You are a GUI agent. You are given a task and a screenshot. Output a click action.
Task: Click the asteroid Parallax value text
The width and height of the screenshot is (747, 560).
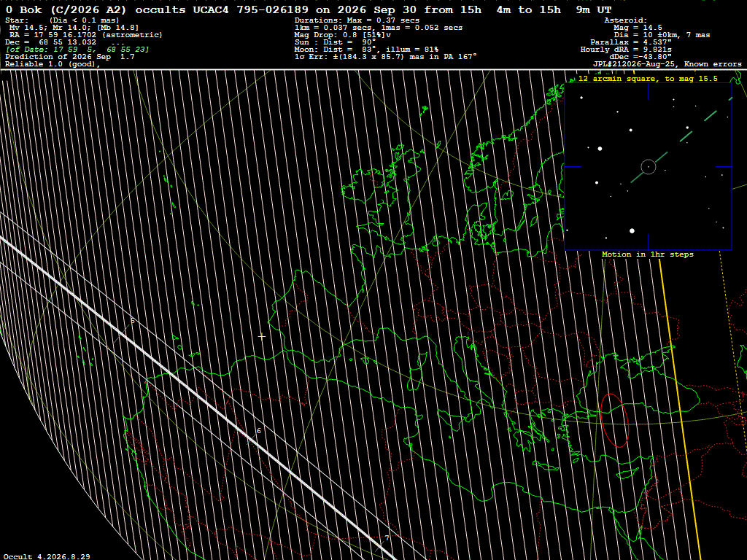coord(631,42)
